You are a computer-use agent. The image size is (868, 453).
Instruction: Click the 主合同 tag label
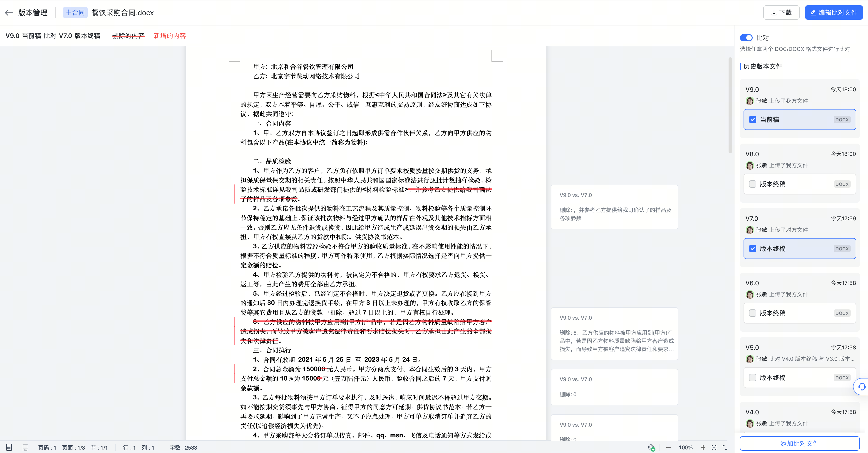tap(75, 13)
